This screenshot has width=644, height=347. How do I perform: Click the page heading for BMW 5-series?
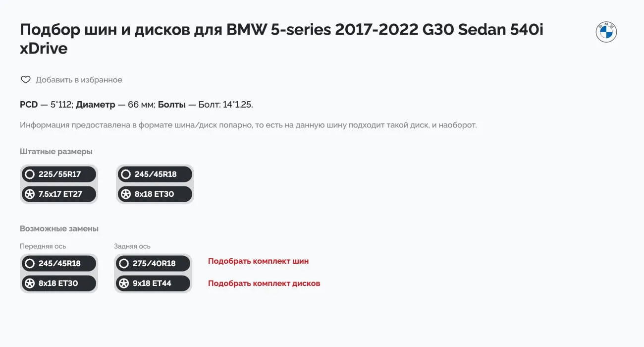click(281, 39)
